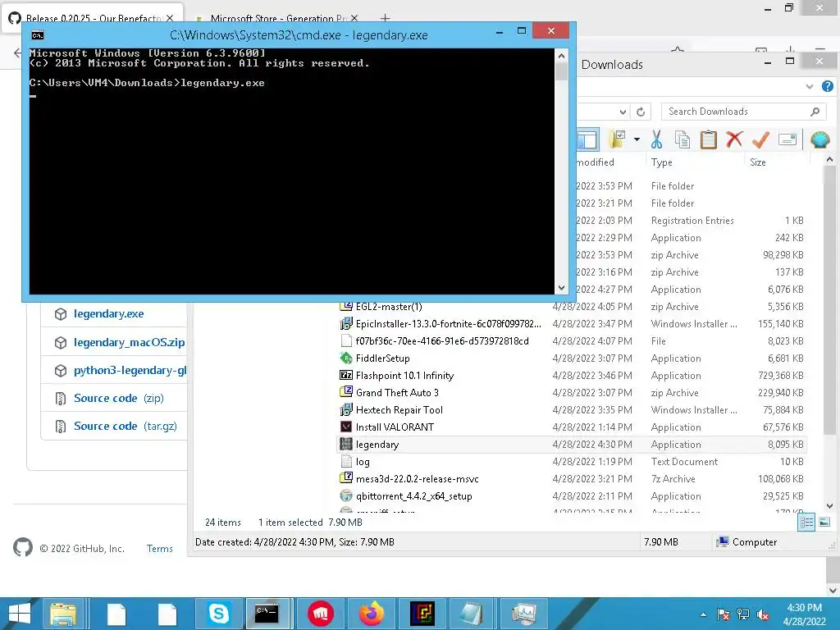Toggle the navigation pane layout icon in Explorer toolbar

point(587,139)
